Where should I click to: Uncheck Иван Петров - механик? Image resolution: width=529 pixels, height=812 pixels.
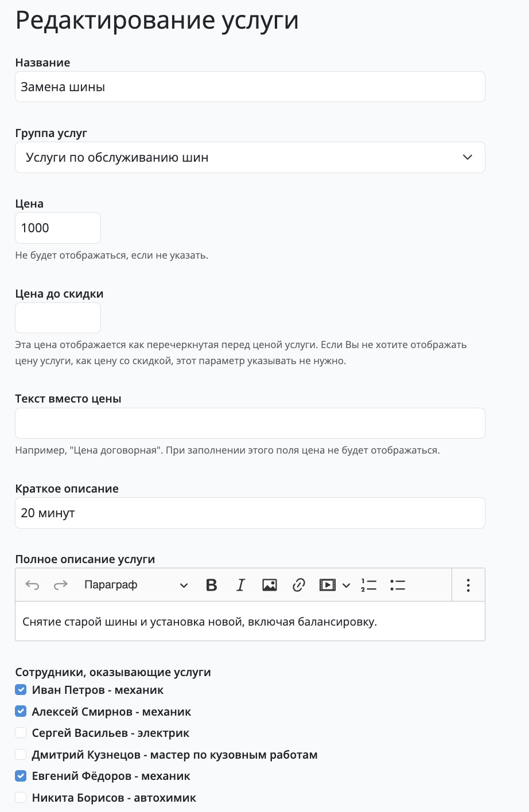click(x=21, y=690)
